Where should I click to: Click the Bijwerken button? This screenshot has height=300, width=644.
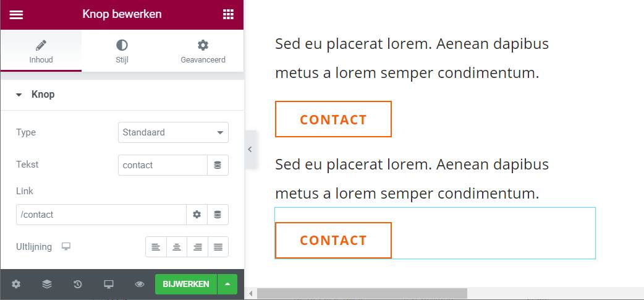186,285
